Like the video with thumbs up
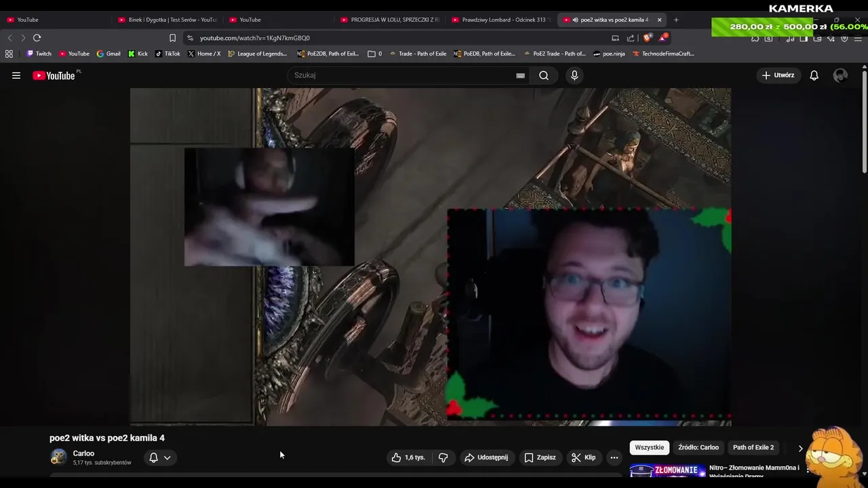 [x=408, y=457]
